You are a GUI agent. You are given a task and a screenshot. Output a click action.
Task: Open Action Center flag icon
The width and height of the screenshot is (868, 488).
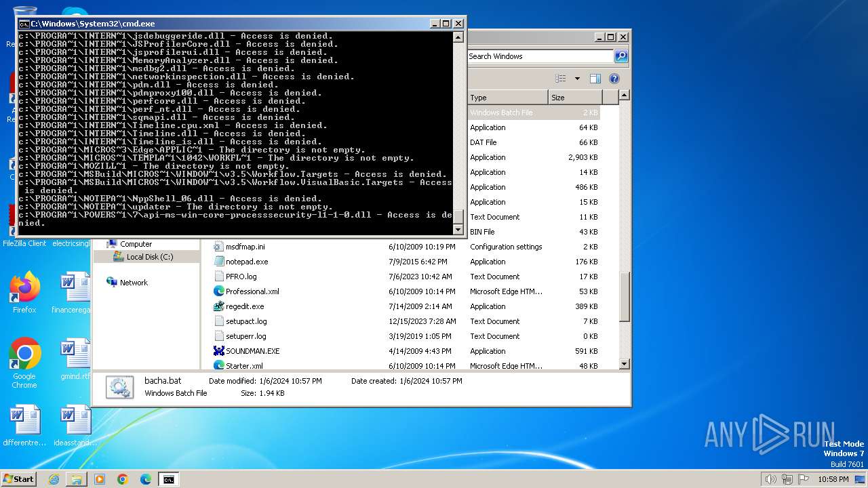(x=804, y=479)
